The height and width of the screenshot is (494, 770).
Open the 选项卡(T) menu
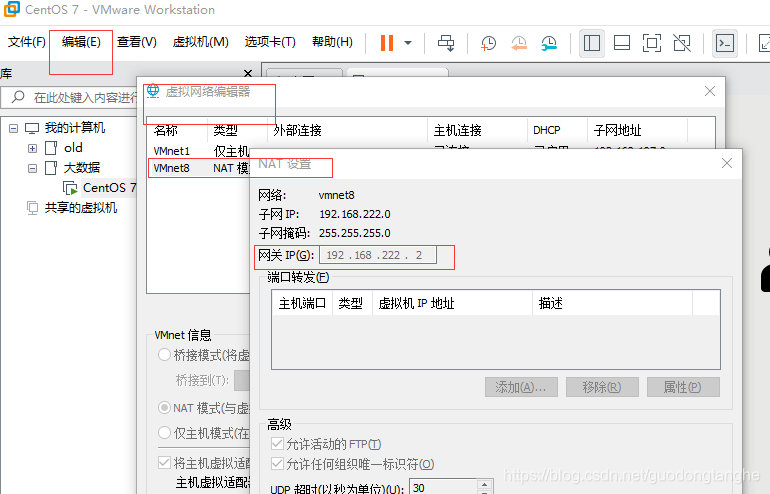270,42
